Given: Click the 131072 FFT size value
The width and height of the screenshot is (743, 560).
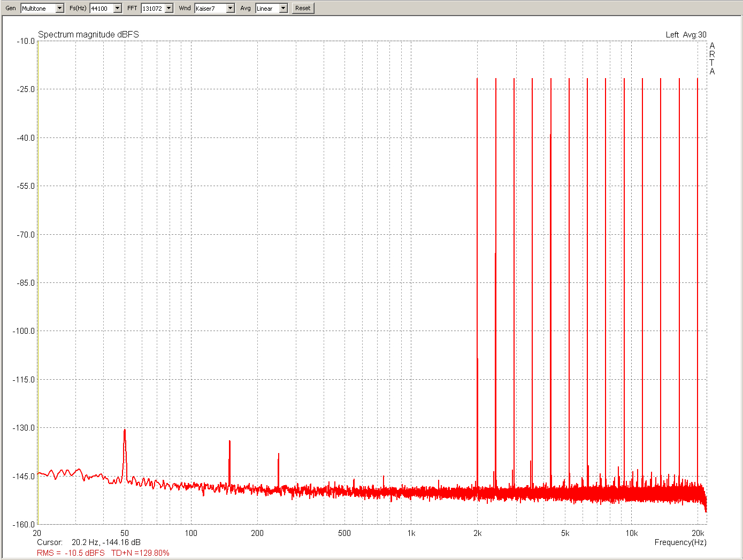Looking at the screenshot, I should 153,9.
